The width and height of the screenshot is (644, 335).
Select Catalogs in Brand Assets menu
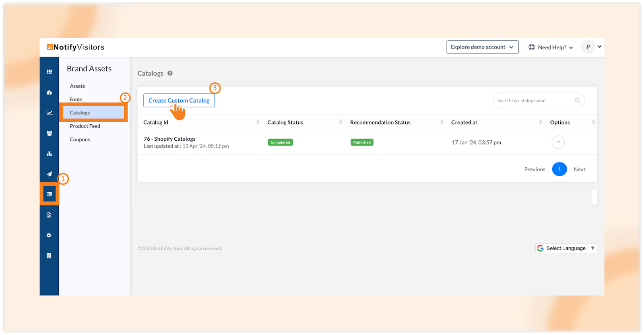coord(93,113)
